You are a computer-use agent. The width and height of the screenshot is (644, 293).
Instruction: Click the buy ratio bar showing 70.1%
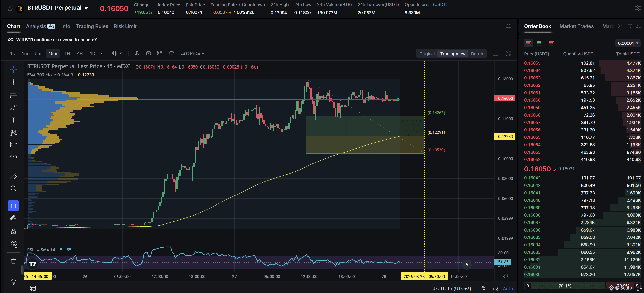(x=564, y=286)
